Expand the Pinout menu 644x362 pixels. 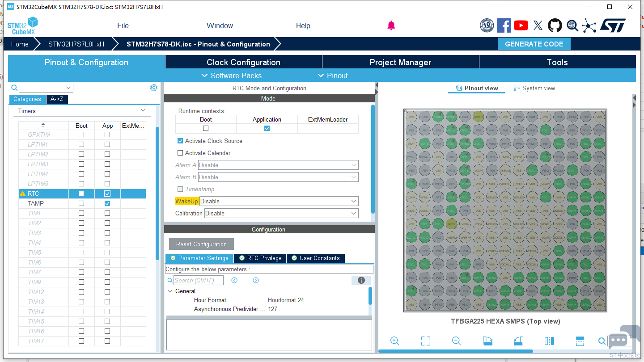333,76
